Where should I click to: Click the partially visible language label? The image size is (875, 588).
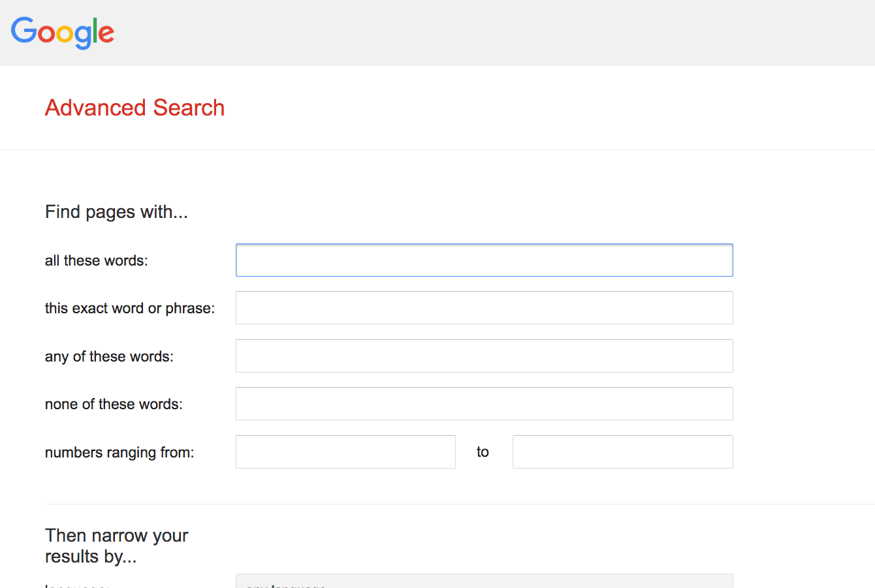[76, 585]
